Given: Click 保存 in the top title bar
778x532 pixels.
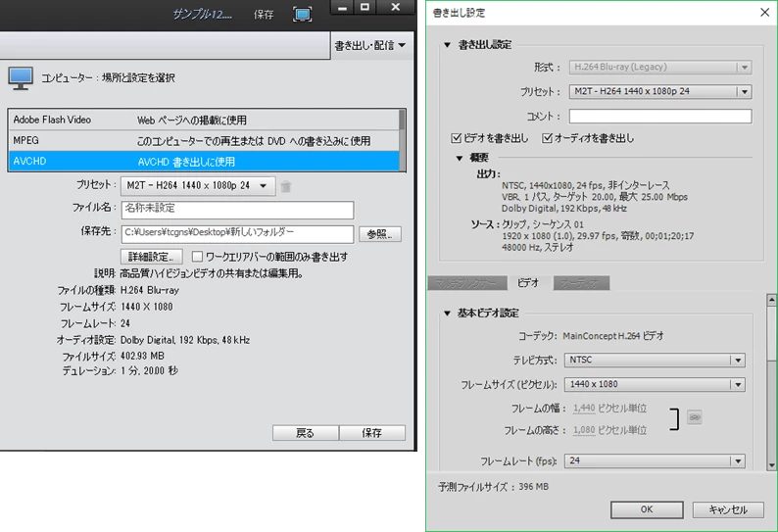Looking at the screenshot, I should click(x=264, y=15).
